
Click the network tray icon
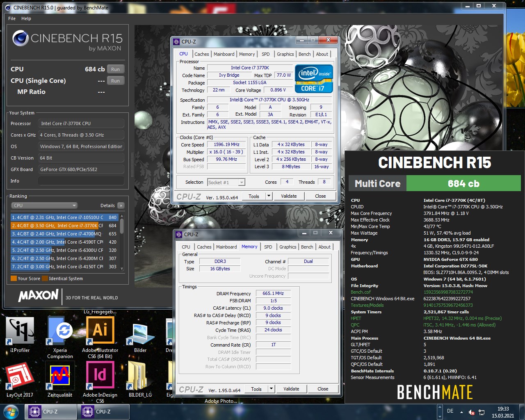[482, 412]
